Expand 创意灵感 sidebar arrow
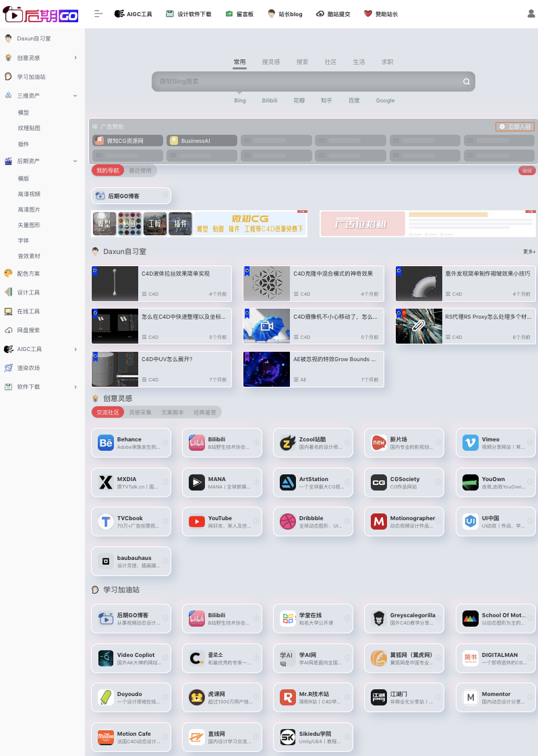 [x=76, y=58]
